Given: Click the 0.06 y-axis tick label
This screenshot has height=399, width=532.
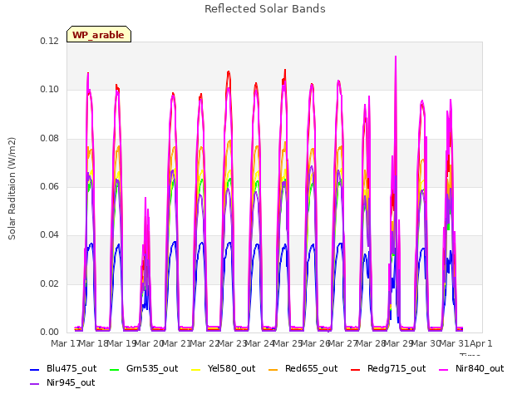Looking at the screenshot, I should (x=50, y=186).
